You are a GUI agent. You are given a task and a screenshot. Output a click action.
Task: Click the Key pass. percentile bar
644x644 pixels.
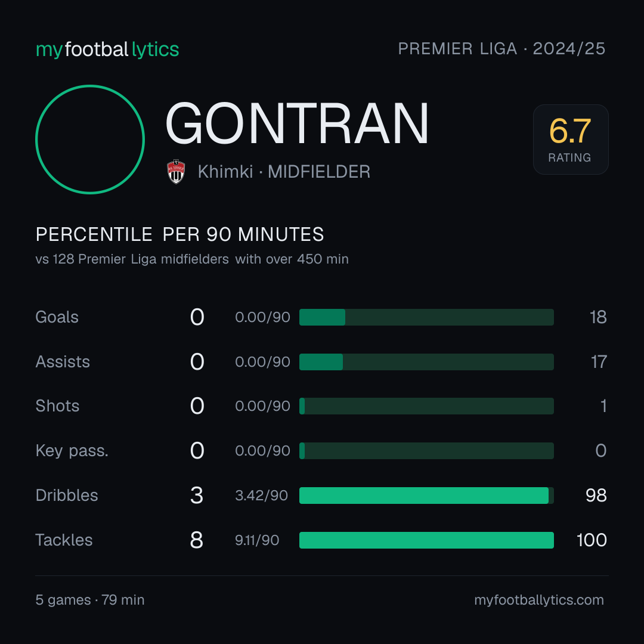point(426,451)
